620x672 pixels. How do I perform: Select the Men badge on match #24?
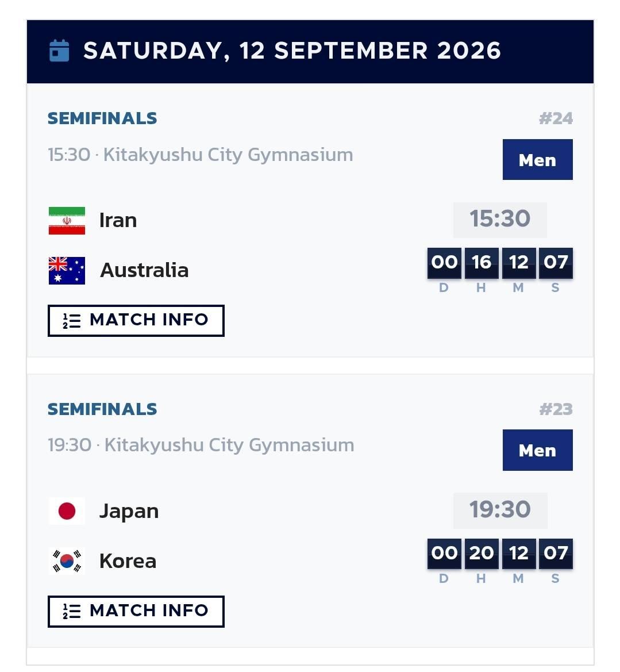pos(537,159)
